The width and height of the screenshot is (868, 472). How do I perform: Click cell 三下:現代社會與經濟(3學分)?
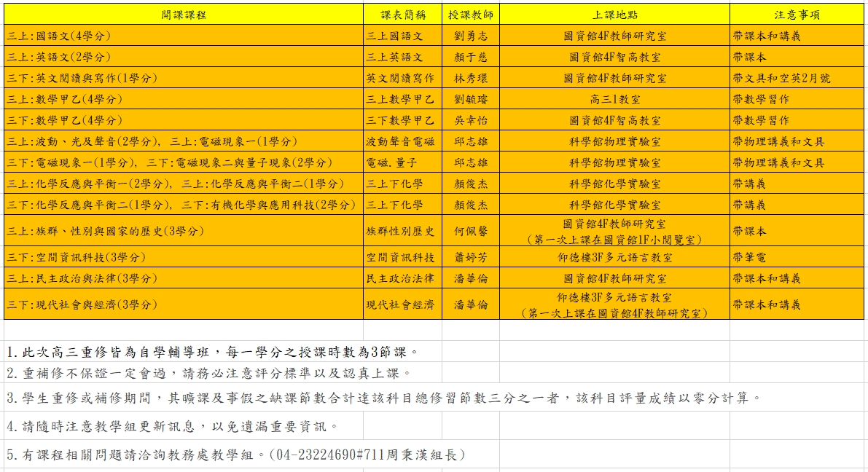click(x=184, y=304)
